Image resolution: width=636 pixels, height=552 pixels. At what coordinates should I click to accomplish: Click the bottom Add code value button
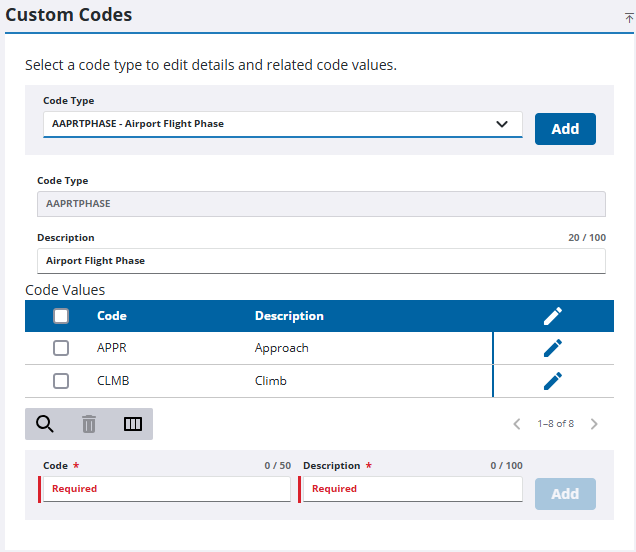point(565,494)
